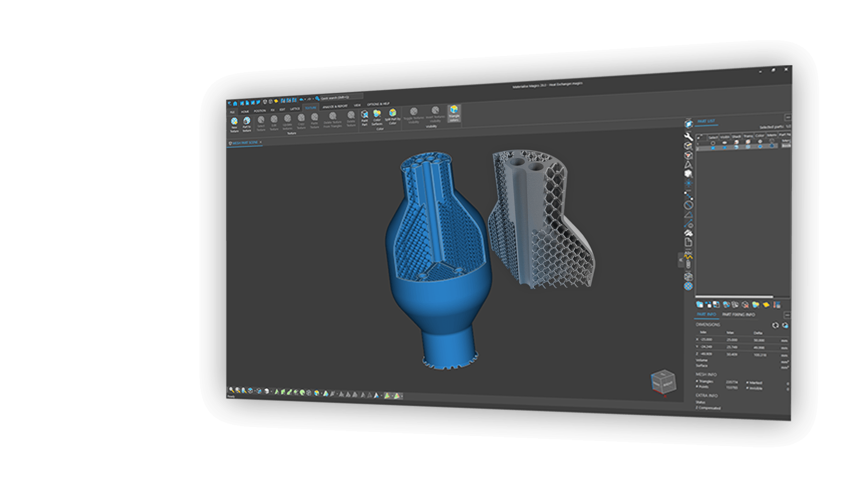
Task: Select the yellow zigzag icon in the side toolbar
Action: point(688,257)
